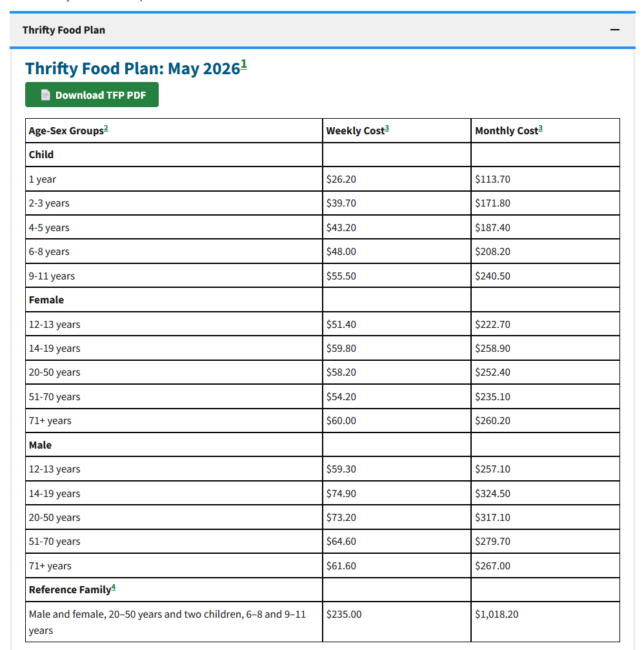This screenshot has width=644, height=650.
Task: Click the 9-11 years monthly cost $240.50
Action: 492,276
